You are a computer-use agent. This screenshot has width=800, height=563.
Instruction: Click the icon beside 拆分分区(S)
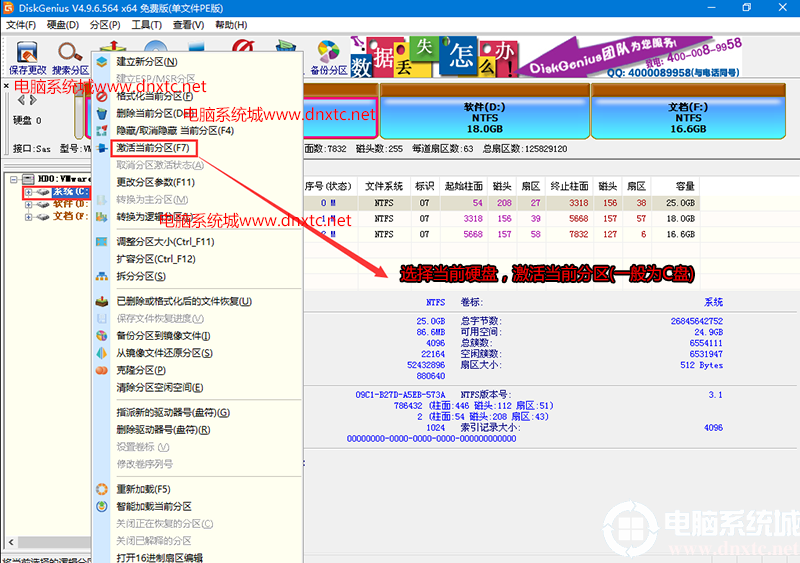click(102, 276)
